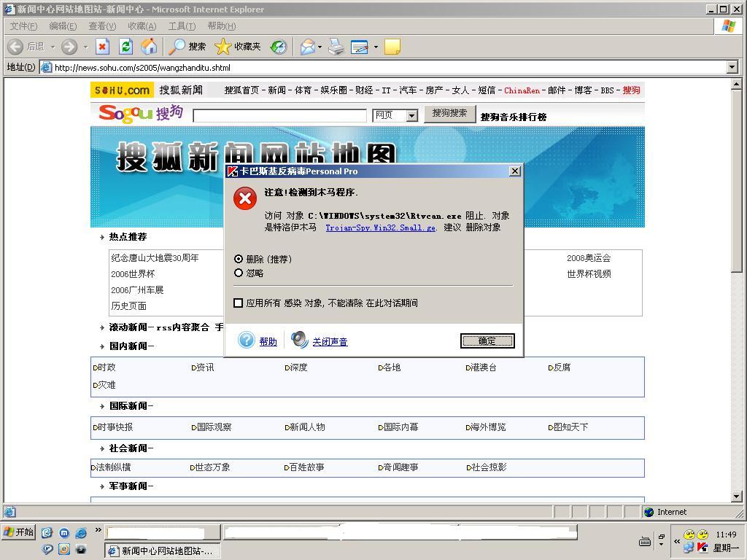Expand quick launch overflow chevron
747x560 pixels.
click(98, 529)
